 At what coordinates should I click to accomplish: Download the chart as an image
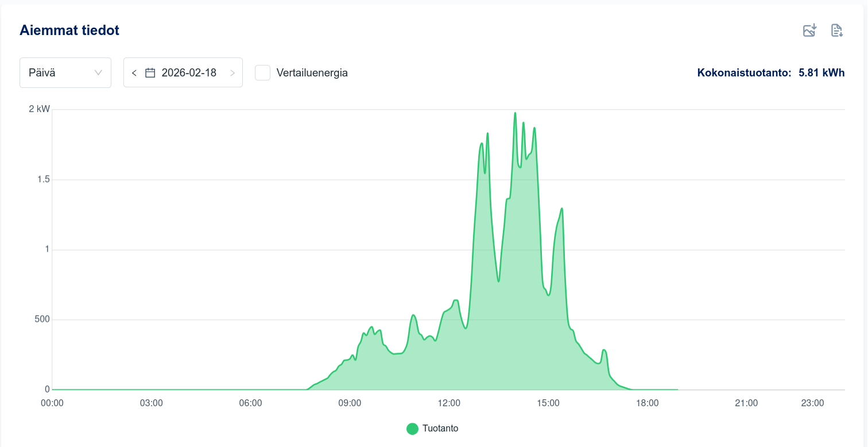coord(809,30)
